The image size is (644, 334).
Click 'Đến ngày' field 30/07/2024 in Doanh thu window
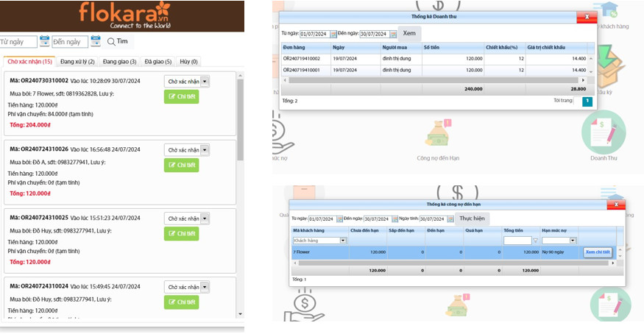pyautogui.click(x=375, y=34)
